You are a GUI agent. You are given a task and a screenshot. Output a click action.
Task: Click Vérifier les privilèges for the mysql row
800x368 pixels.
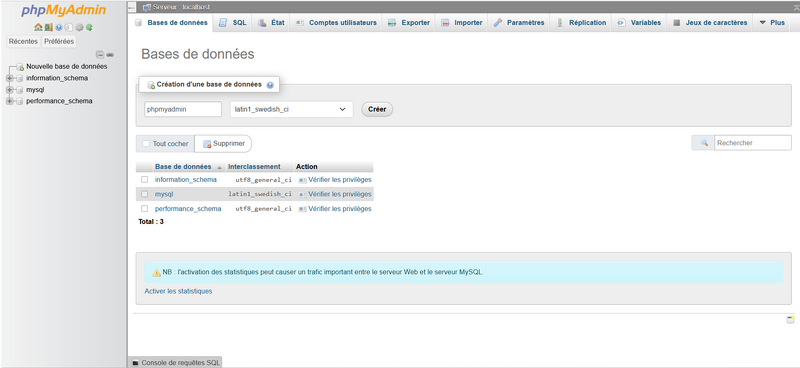click(x=340, y=194)
